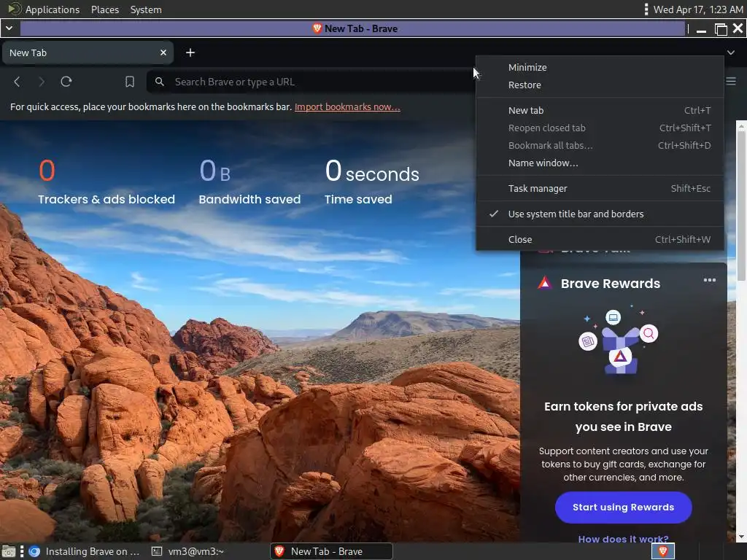Screen dimensions: 747x560
Task: Choose New tab in the context menu
Action: point(600,111)
